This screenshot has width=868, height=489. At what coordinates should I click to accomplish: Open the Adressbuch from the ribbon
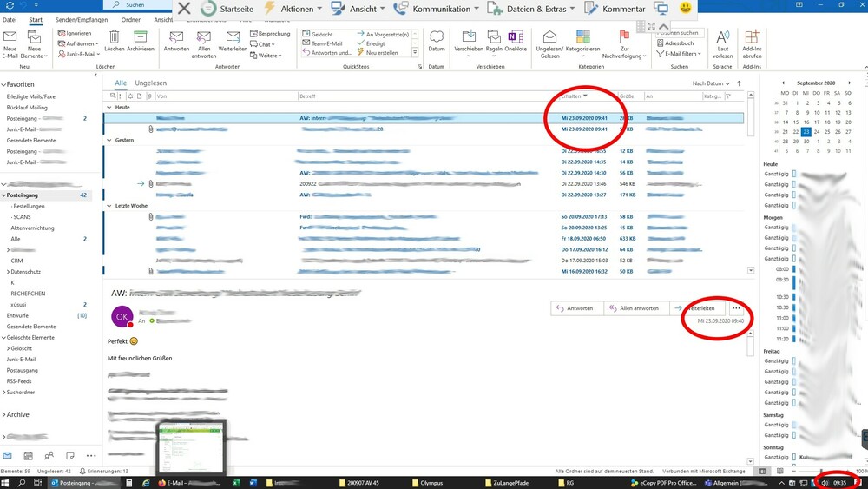(x=677, y=43)
